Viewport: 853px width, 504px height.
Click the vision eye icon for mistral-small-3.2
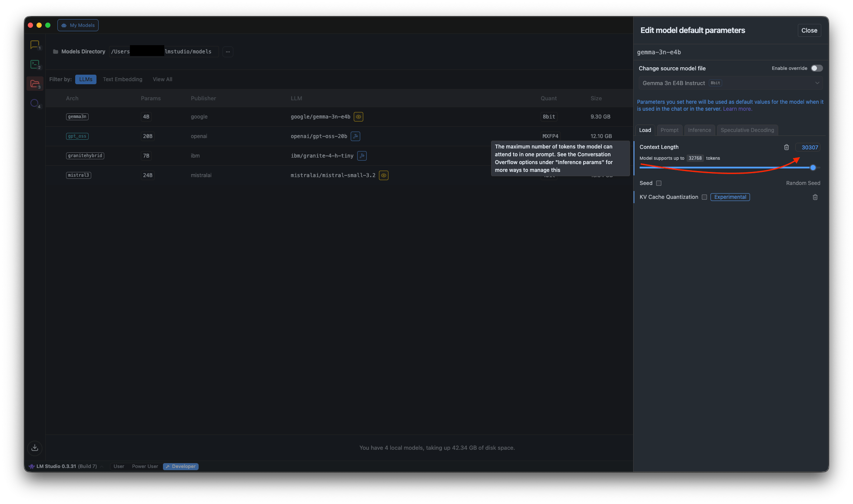point(384,175)
